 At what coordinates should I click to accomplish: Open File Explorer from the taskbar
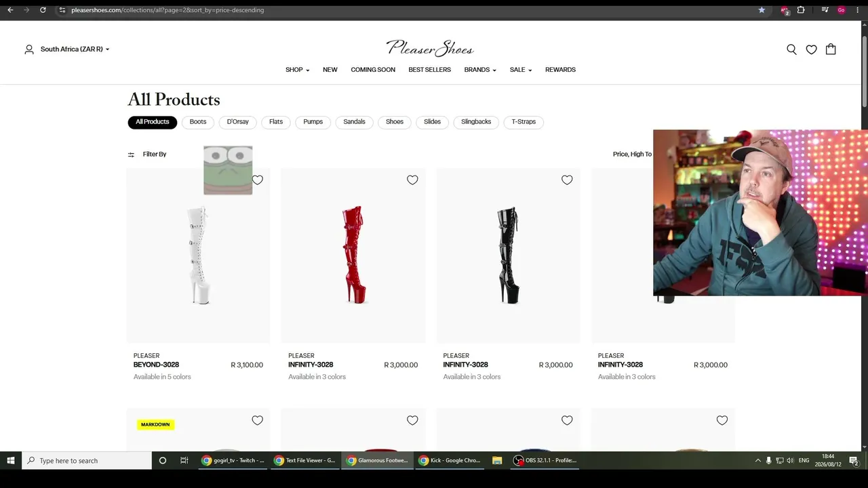pos(497,461)
